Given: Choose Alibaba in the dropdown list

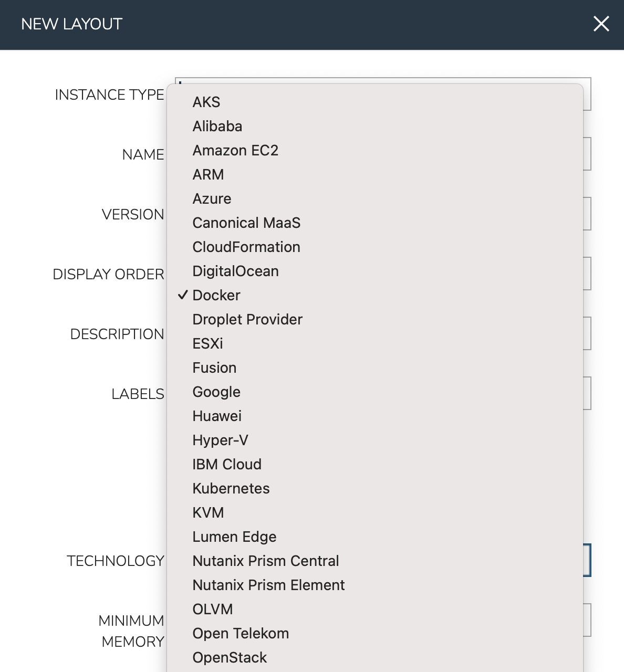Looking at the screenshot, I should coord(217,126).
